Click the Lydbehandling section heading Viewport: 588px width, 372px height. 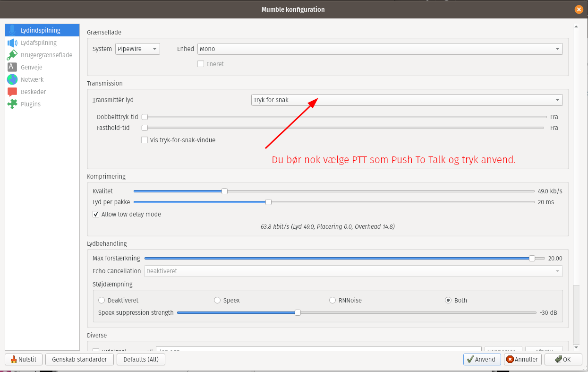pos(107,243)
